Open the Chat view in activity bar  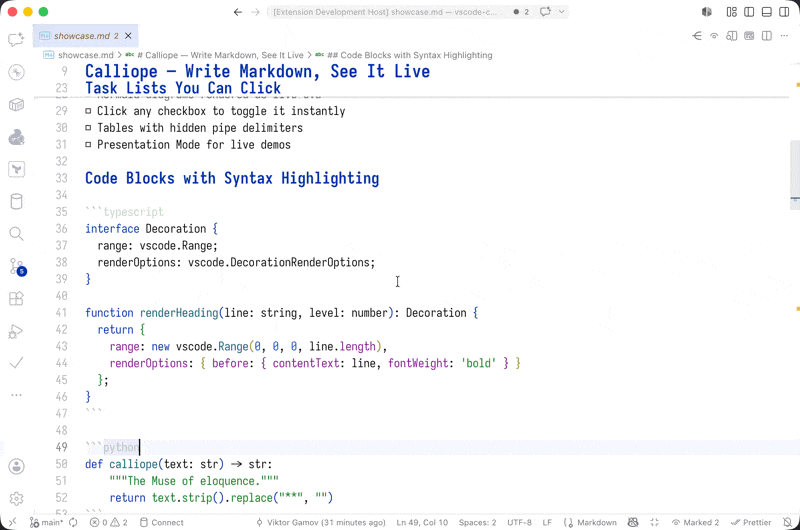click(16, 39)
